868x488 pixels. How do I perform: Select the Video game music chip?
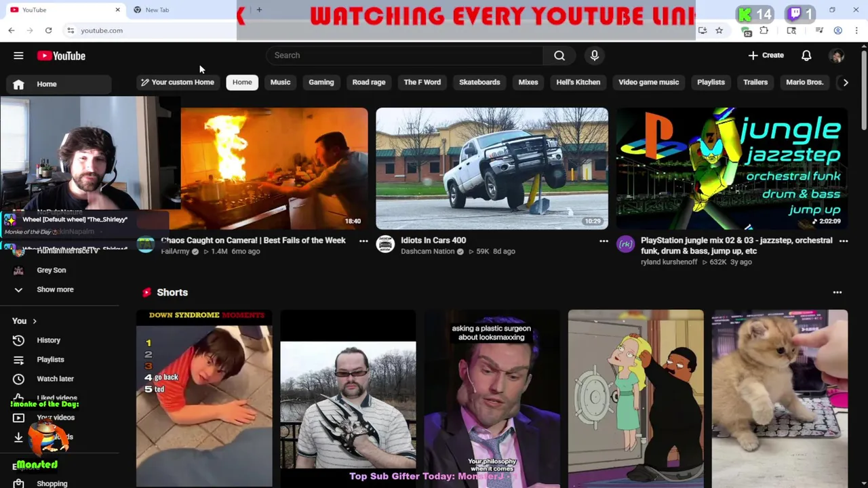click(649, 82)
